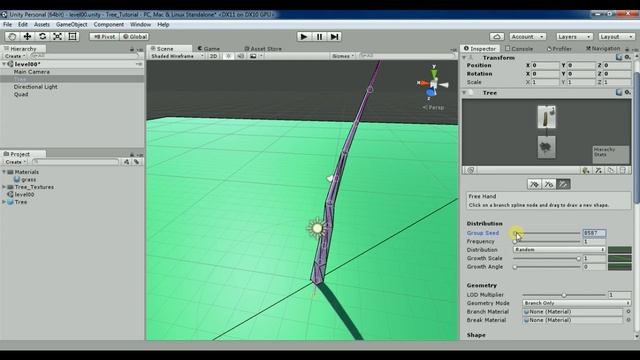Open the Cloud services button
The width and height of the screenshot is (640, 360).
tap(497, 37)
